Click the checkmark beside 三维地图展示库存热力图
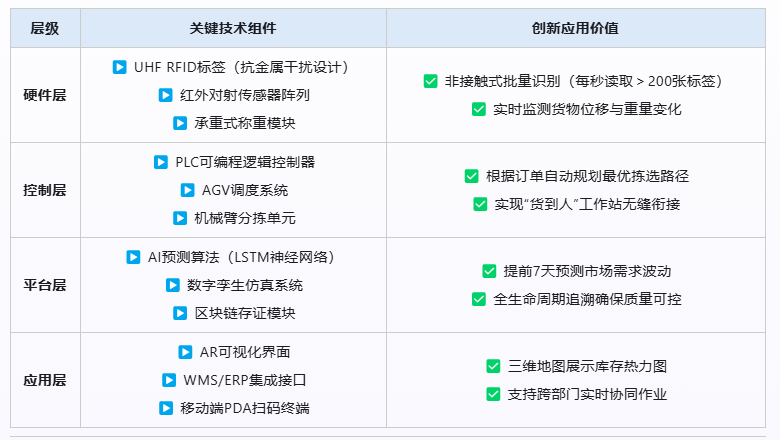The image size is (780, 440). click(x=492, y=366)
